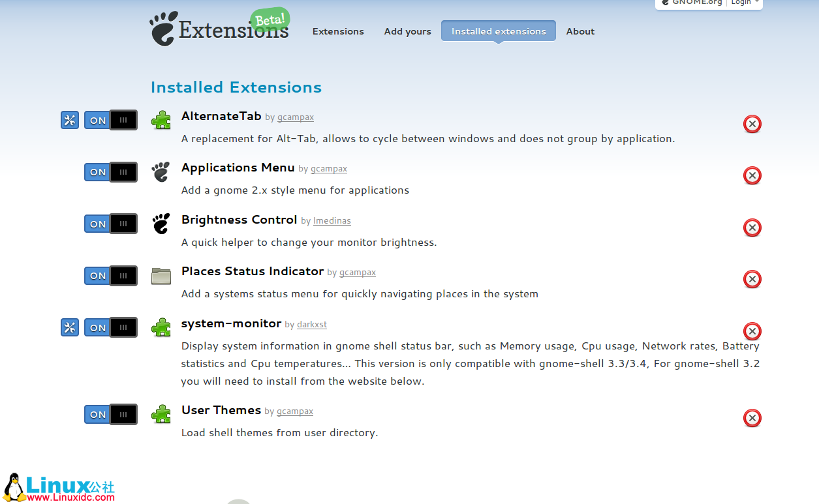
Task: Remove system-monitor with red X icon
Action: click(752, 331)
